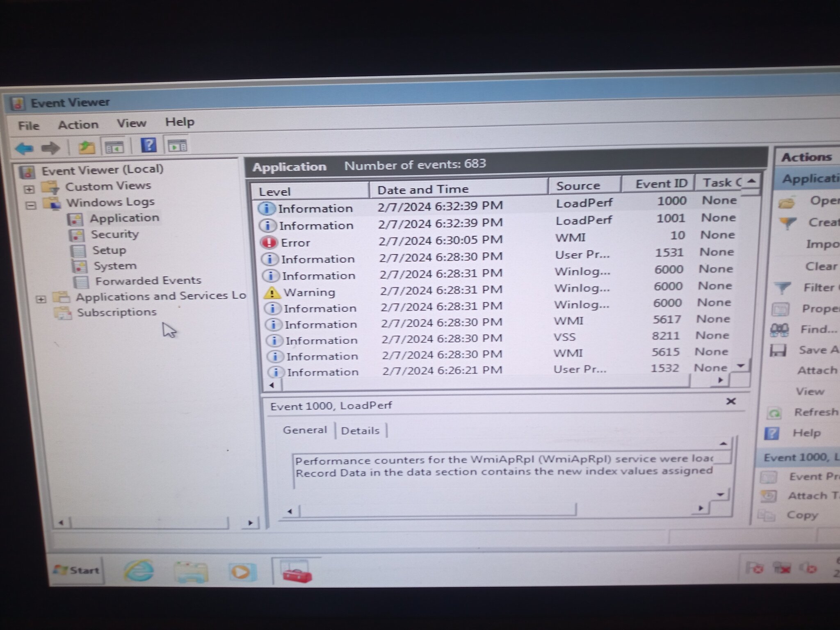This screenshot has width=840, height=630.
Task: Click the blue Help question mark toolbar icon
Action: click(x=148, y=145)
